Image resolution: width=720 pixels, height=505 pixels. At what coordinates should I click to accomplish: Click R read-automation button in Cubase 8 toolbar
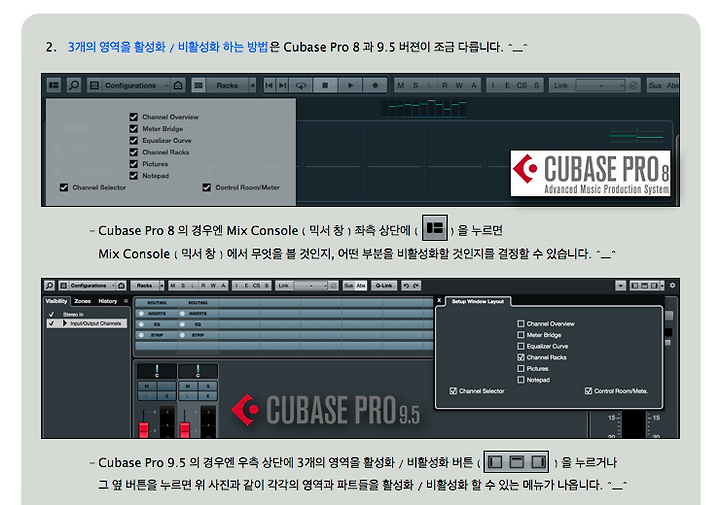click(x=444, y=85)
